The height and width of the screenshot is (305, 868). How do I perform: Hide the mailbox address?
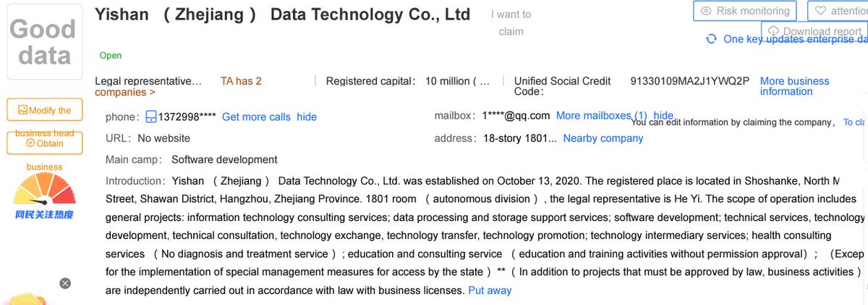tap(663, 115)
